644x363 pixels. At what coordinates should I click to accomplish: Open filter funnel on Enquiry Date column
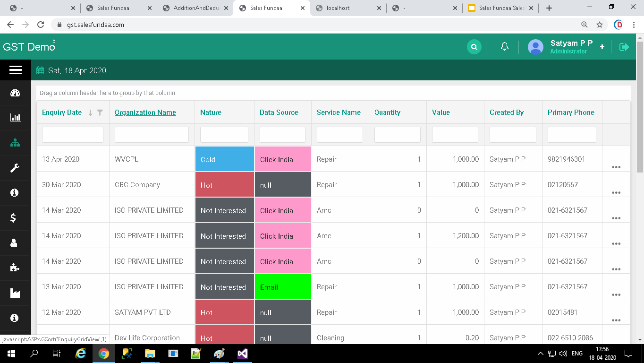tap(100, 112)
